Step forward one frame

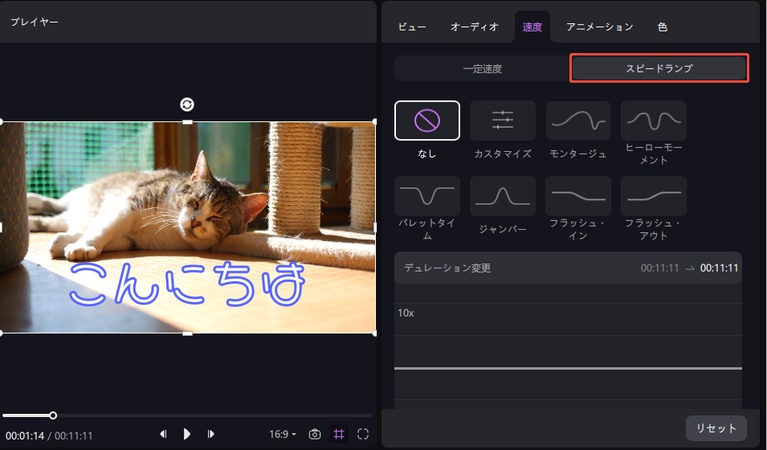pos(210,434)
